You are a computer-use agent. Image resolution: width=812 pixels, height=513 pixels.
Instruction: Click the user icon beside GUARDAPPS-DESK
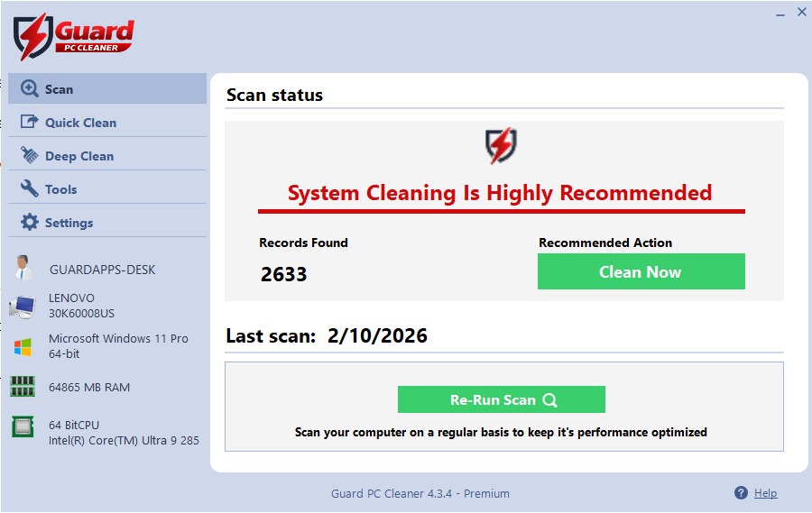click(x=23, y=269)
